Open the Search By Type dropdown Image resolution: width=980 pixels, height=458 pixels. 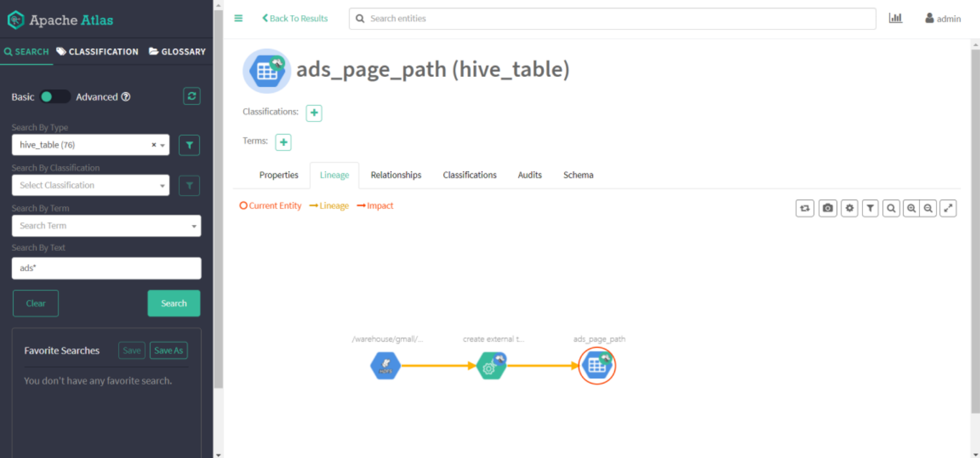pos(90,145)
